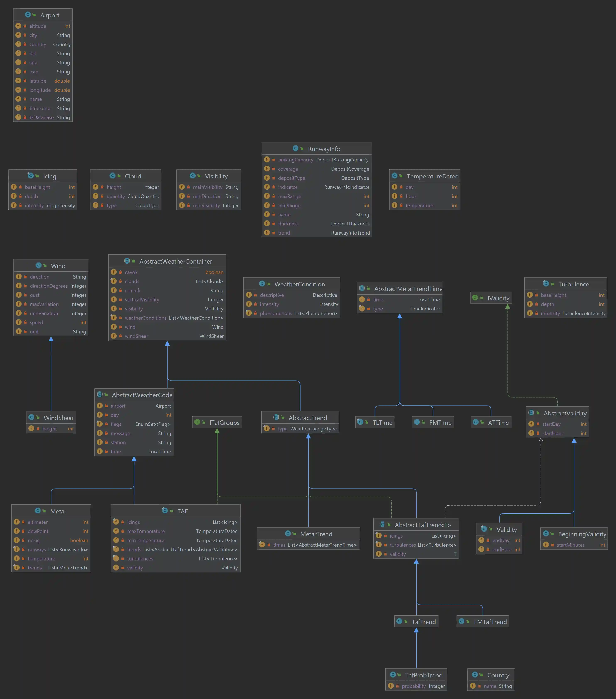Expand the Turbulence class node

(546, 284)
